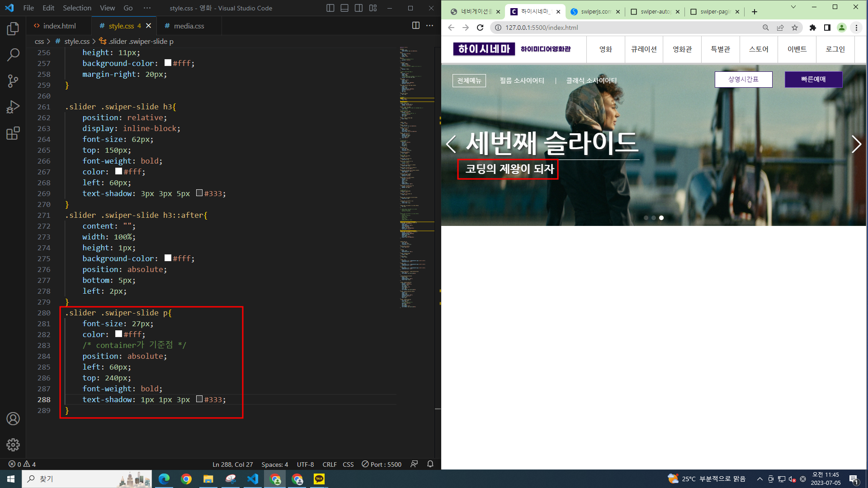Open the editor more actions ellipsis
Screen dimensions: 868x488
429,26
